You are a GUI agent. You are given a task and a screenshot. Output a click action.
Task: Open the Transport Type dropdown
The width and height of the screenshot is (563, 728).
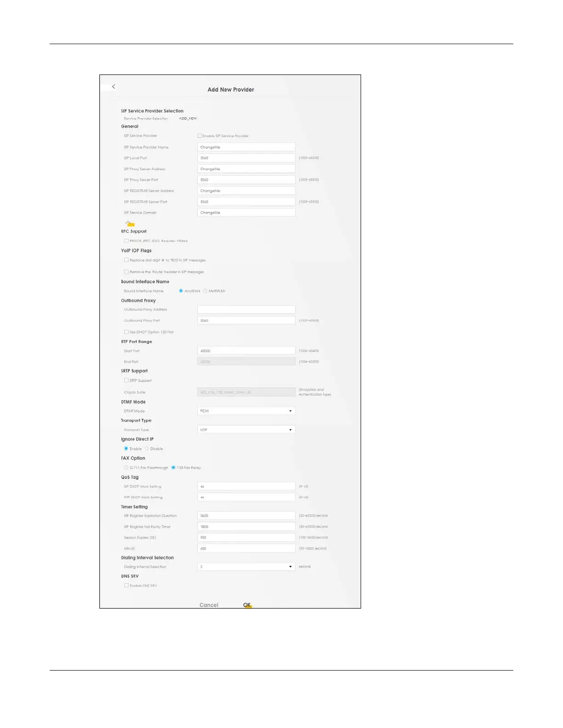[246, 430]
